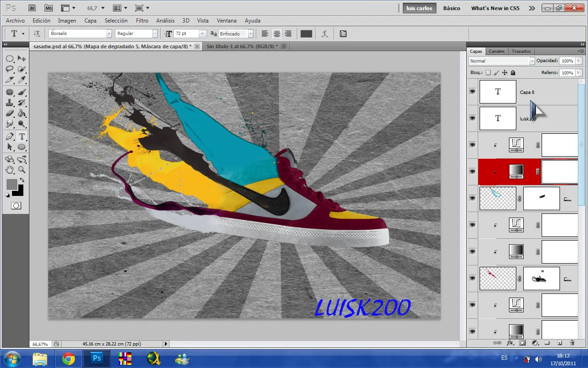Screen dimensions: 588x368
Task: Align text right
Action: 288,34
